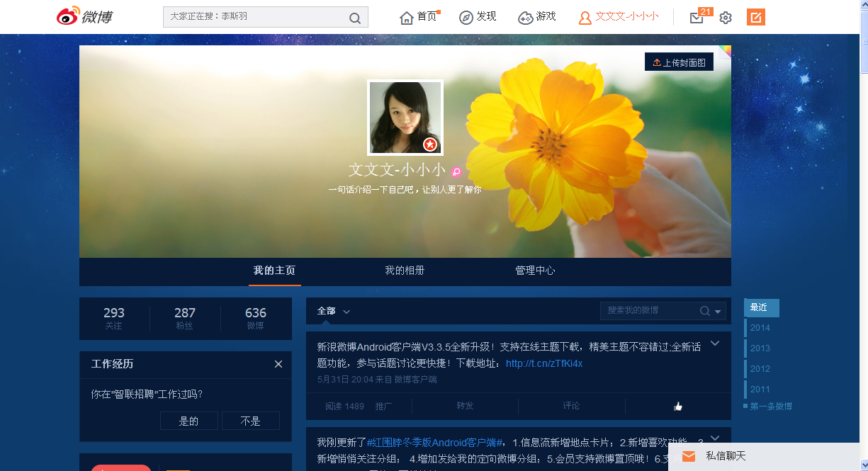Click the red verification badge on avatar
Viewport: 868px width, 471px height.
point(430,144)
